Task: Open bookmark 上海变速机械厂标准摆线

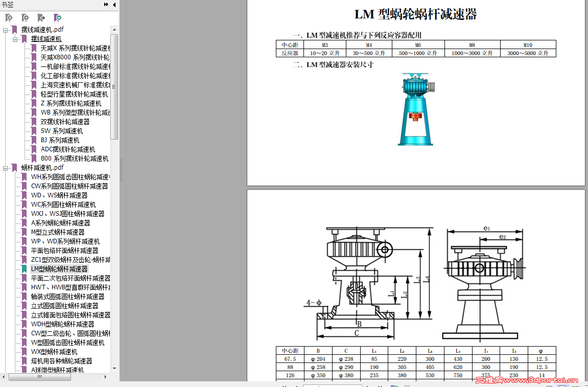Action: tap(76, 85)
